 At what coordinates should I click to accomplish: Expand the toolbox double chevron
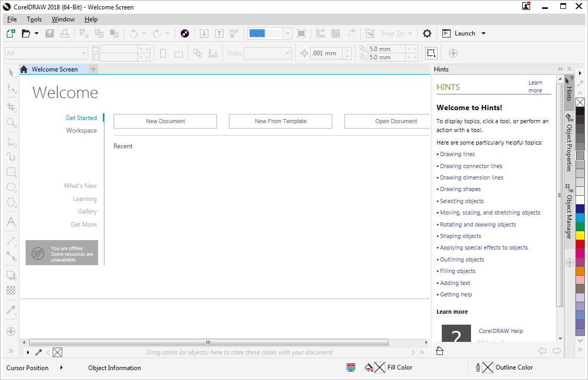11,351
